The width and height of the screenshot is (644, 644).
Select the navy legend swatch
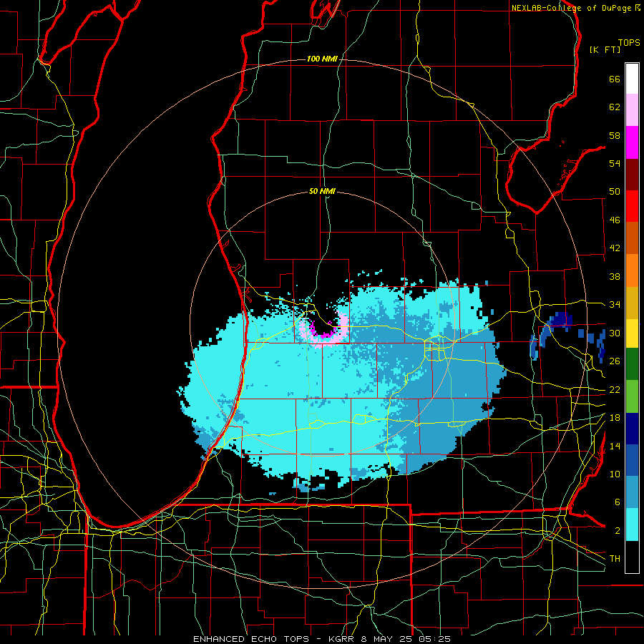(632, 429)
